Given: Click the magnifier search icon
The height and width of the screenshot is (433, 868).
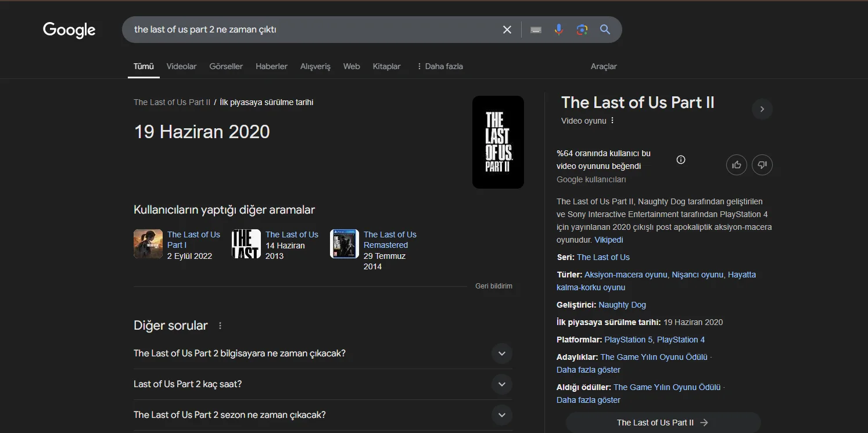Looking at the screenshot, I should tap(605, 30).
